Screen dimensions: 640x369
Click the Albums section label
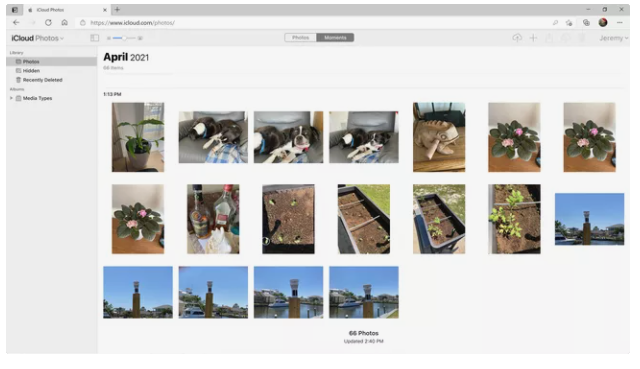(17, 89)
